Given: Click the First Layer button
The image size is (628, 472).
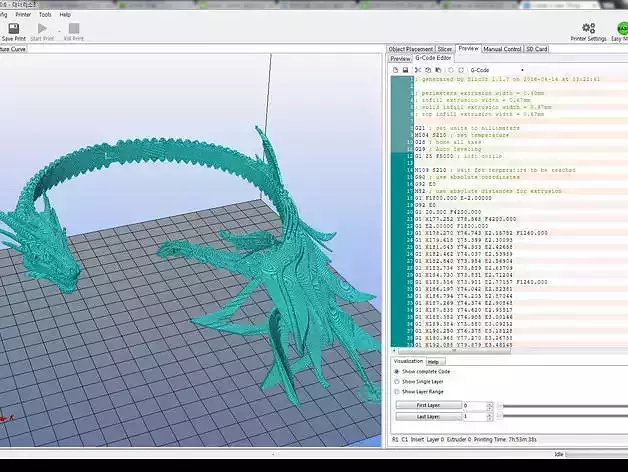Looking at the screenshot, I should tap(427, 405).
